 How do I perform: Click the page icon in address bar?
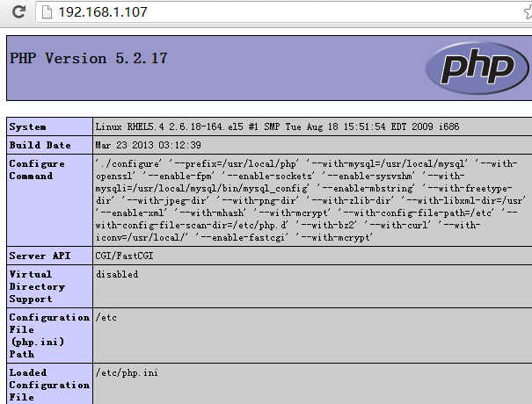45,12
